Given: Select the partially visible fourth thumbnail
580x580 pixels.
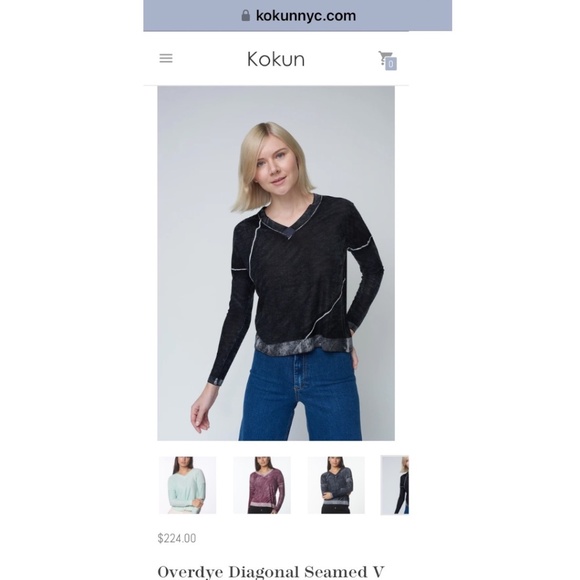Looking at the screenshot, I should [x=395, y=485].
